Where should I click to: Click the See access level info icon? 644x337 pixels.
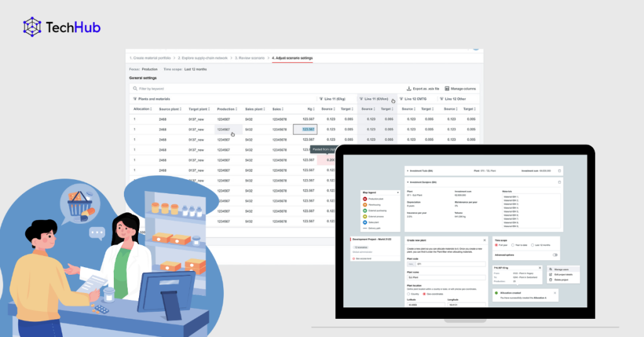pos(353,258)
